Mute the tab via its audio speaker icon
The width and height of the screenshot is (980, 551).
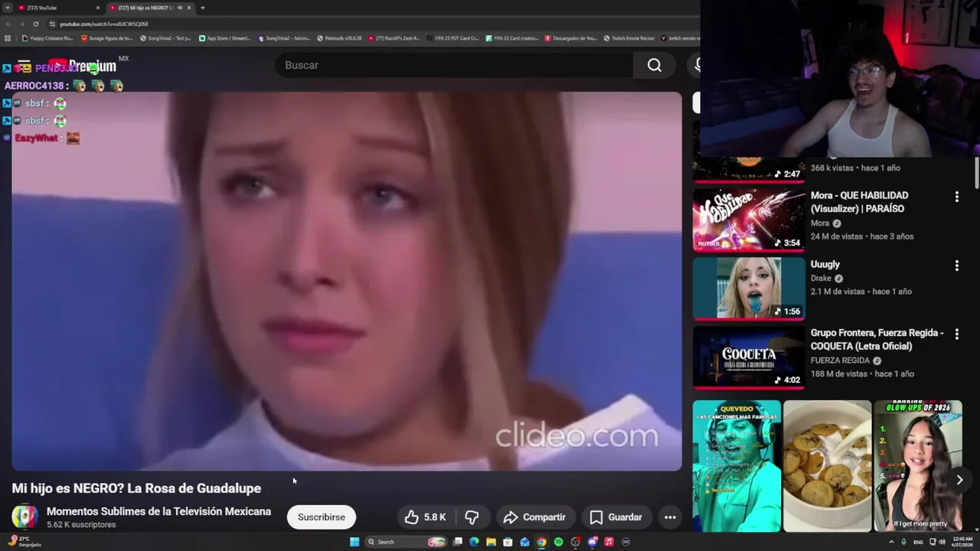[x=179, y=8]
